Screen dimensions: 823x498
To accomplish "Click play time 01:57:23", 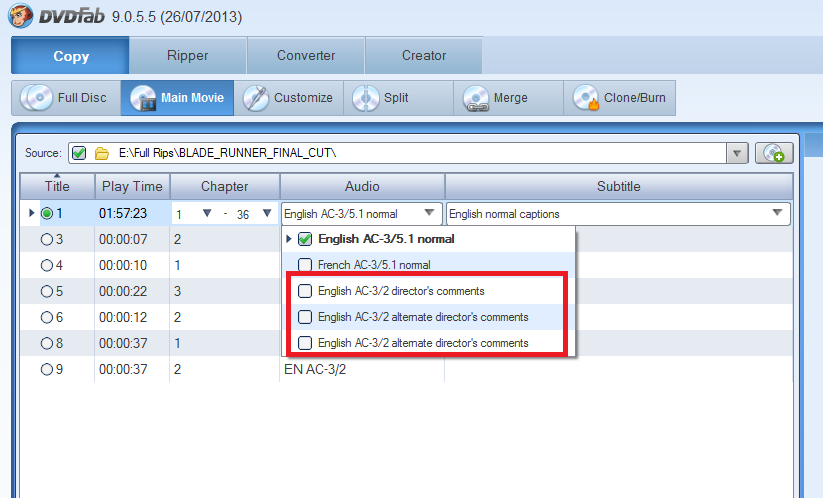I will click(123, 214).
